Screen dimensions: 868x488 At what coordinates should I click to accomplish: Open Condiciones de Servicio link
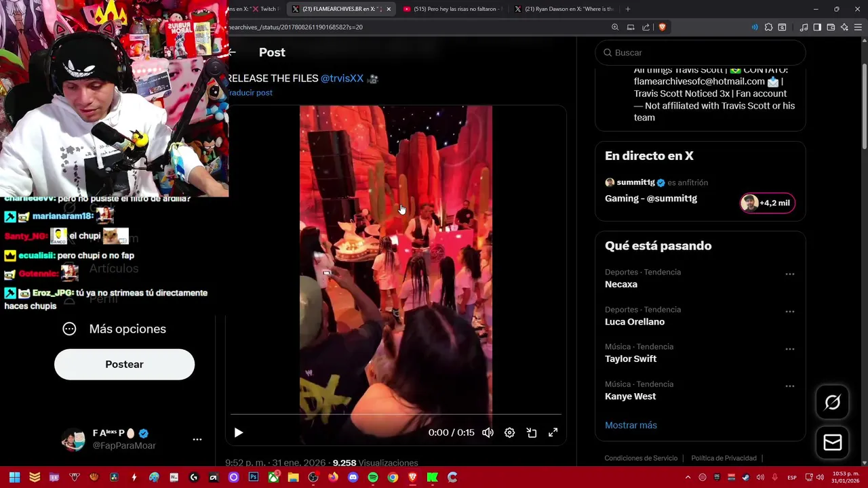pyautogui.click(x=641, y=458)
